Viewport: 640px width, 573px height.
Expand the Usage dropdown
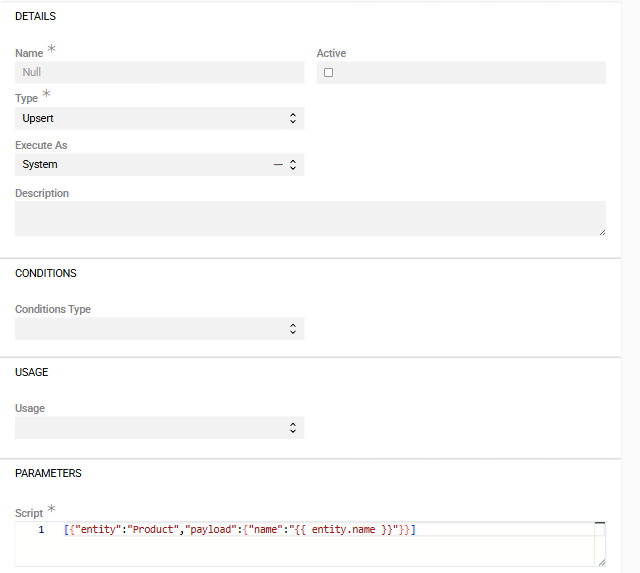pyautogui.click(x=159, y=427)
